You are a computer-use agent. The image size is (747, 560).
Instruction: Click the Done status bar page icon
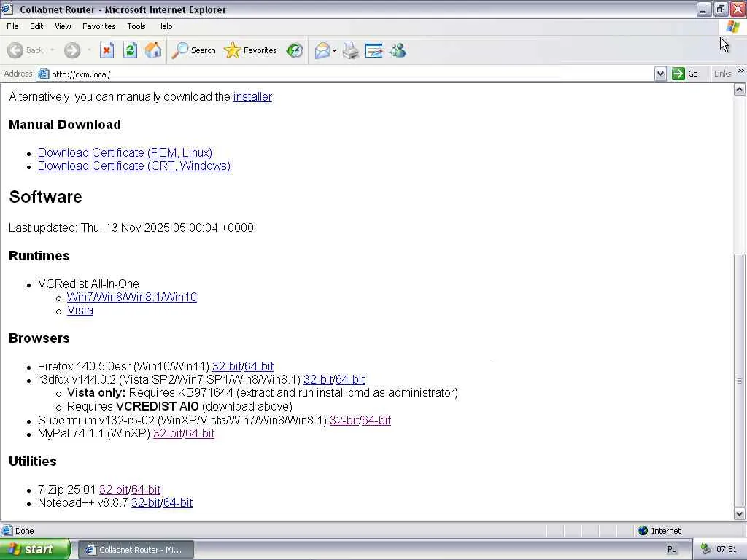pos(7,531)
